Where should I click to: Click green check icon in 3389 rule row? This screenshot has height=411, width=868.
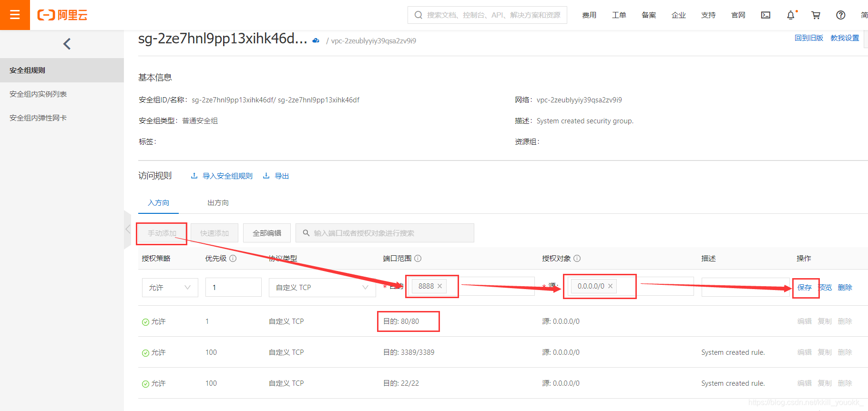coord(145,353)
